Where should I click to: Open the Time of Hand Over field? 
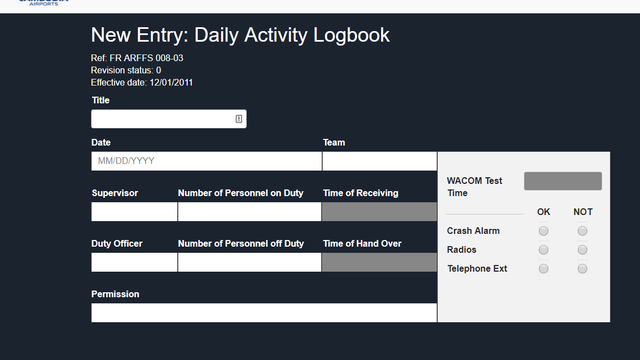(x=380, y=262)
